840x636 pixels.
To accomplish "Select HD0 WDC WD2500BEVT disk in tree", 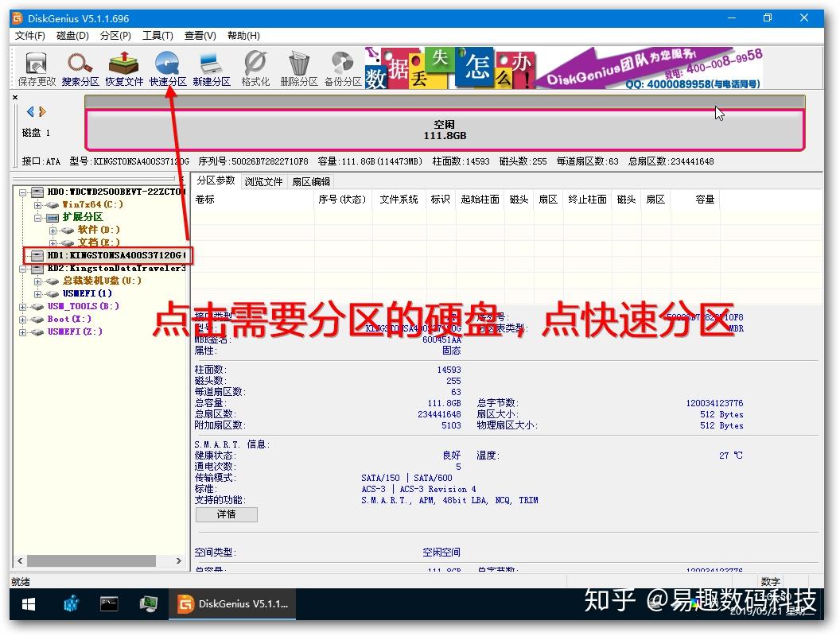I will (x=116, y=192).
